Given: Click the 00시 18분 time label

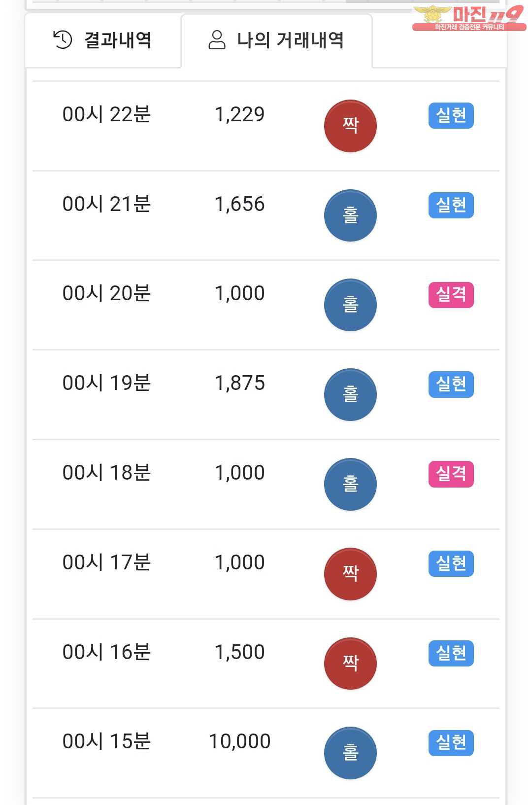Looking at the screenshot, I should [x=106, y=473].
